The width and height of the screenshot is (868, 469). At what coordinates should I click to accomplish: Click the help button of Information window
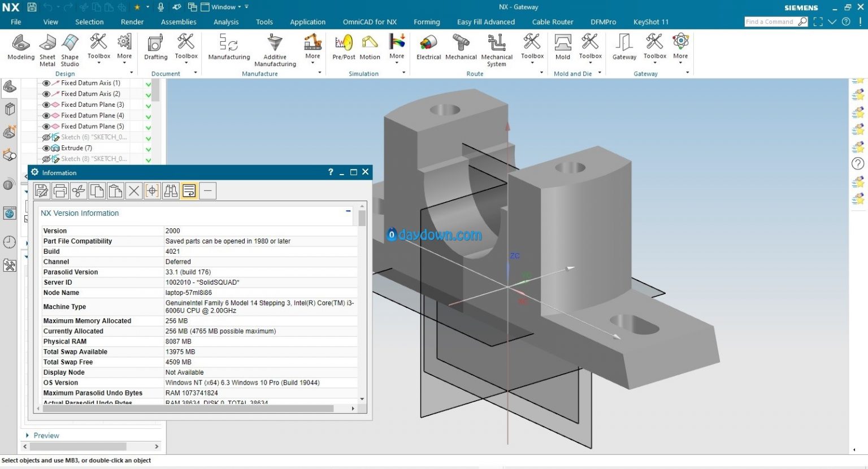coord(331,172)
